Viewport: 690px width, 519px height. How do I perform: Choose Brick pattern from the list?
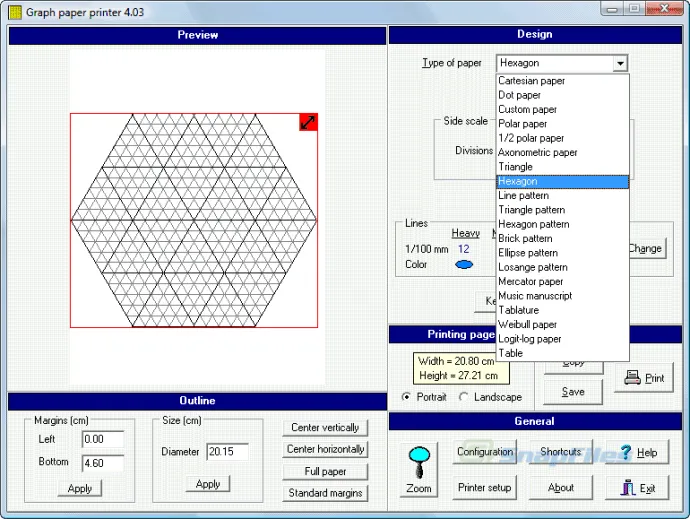562,239
